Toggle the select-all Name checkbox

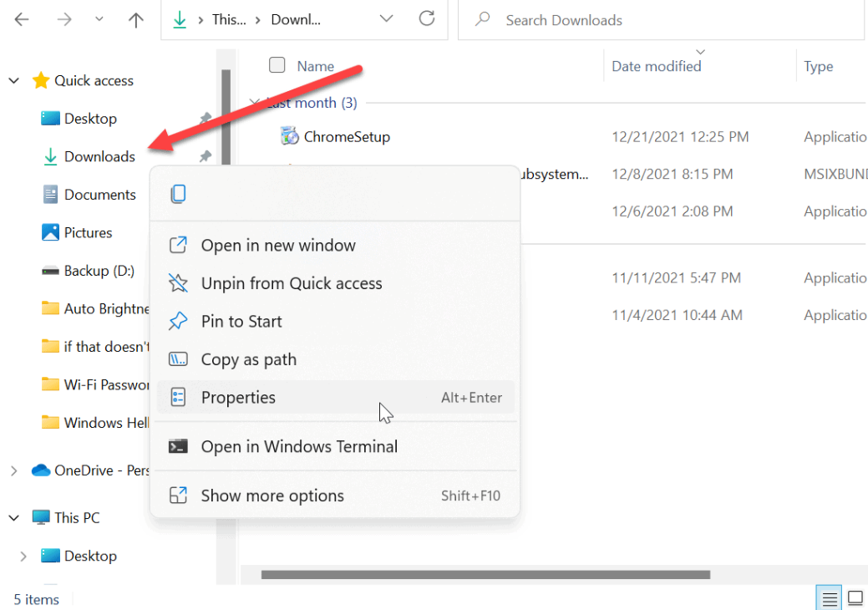tap(277, 66)
